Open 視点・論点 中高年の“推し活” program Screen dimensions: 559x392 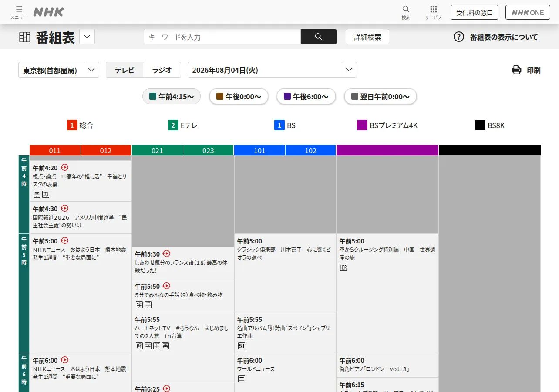pos(81,181)
